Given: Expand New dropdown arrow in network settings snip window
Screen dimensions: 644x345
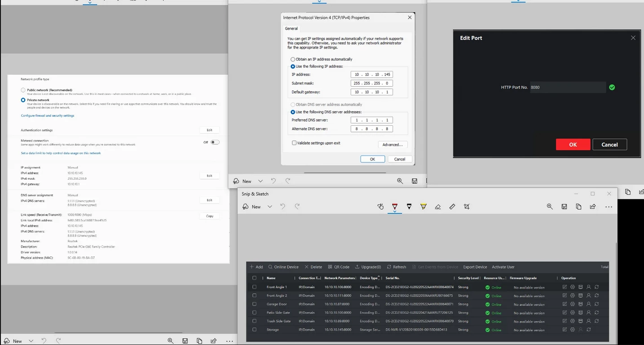Looking at the screenshot, I should (31, 341).
